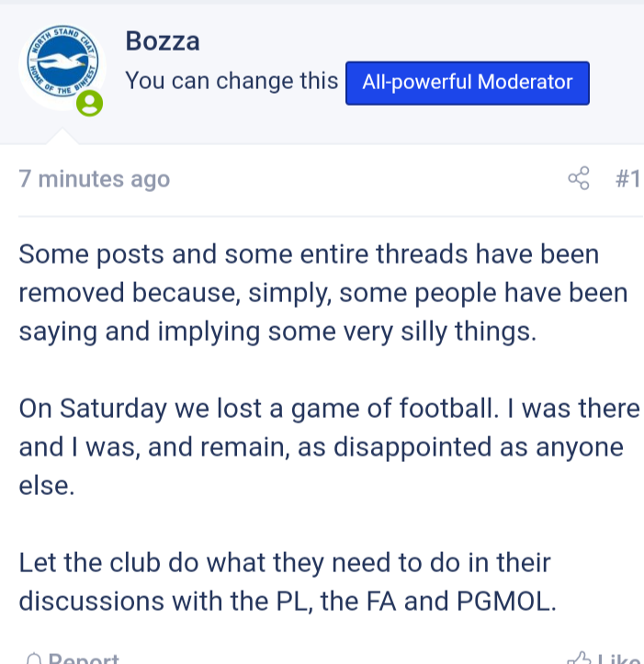
Task: Click the paragraph starting 'Let the club do'
Action: (288, 582)
